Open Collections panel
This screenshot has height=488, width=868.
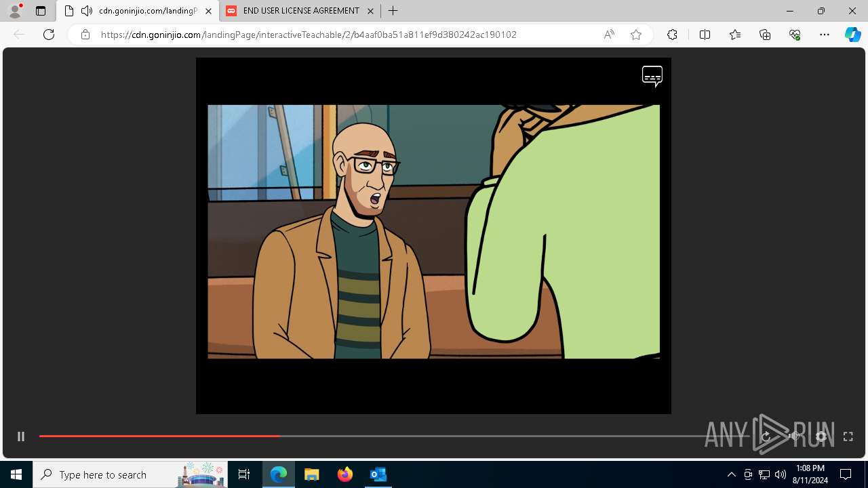click(765, 35)
